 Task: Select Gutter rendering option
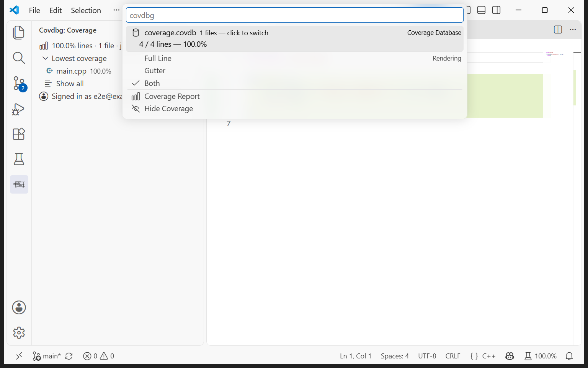point(294,71)
